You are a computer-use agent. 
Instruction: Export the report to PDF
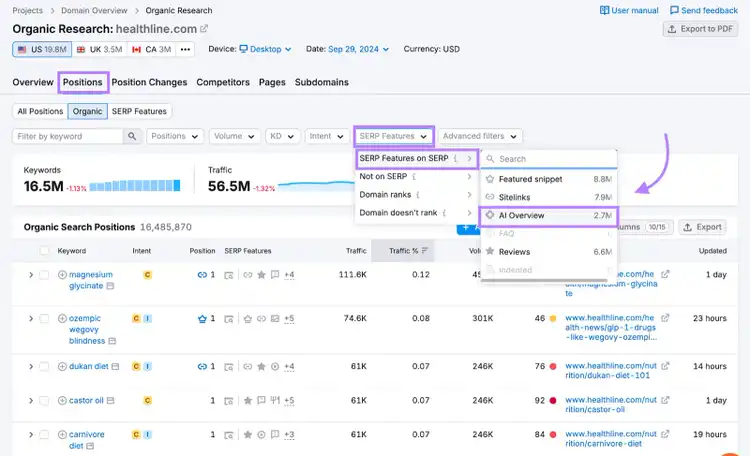(700, 29)
